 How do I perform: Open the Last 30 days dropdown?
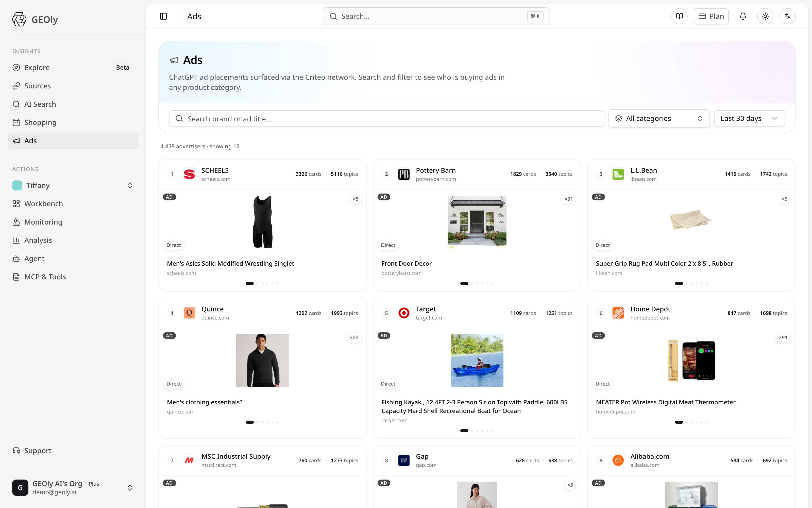749,118
